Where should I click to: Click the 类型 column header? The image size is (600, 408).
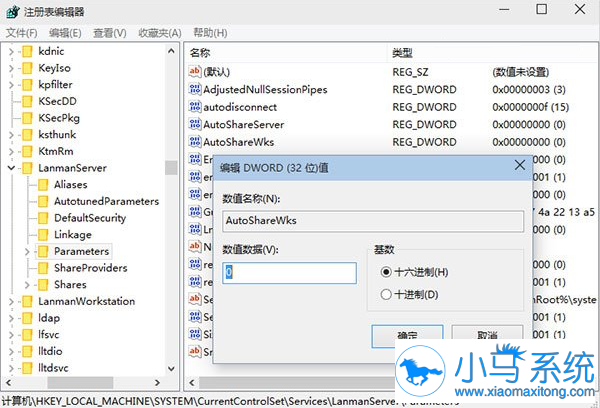[x=402, y=53]
